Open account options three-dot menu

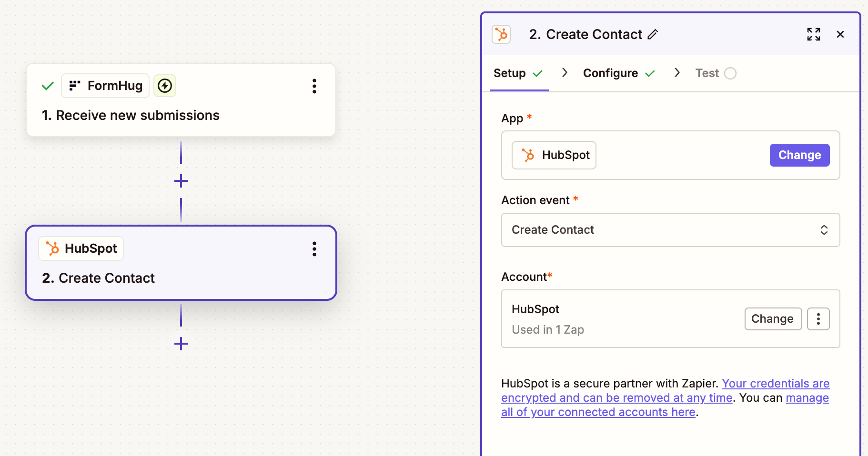coord(818,319)
